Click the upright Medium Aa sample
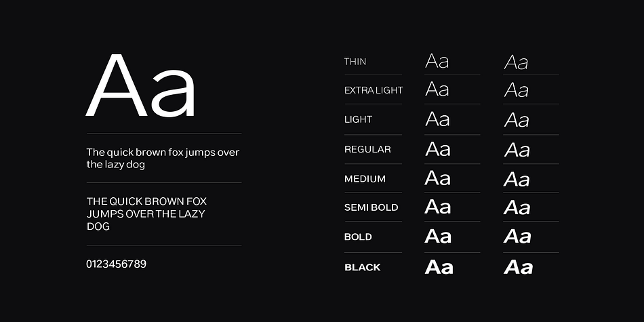Viewport: 644px width, 322px height. pos(438,178)
